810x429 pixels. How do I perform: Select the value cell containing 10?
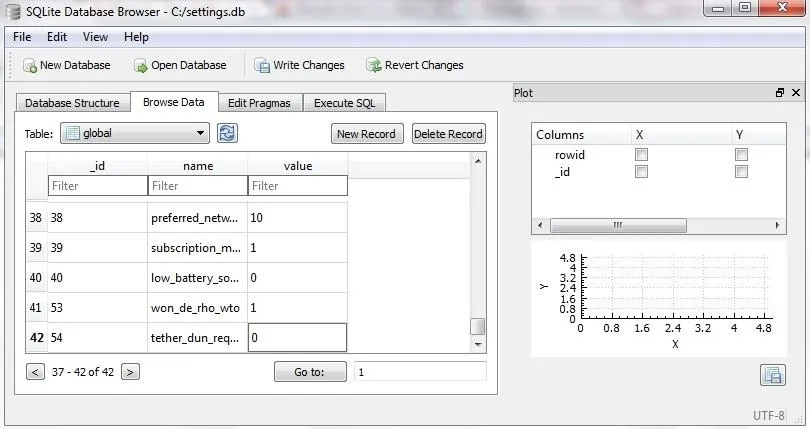pyautogui.click(x=298, y=218)
